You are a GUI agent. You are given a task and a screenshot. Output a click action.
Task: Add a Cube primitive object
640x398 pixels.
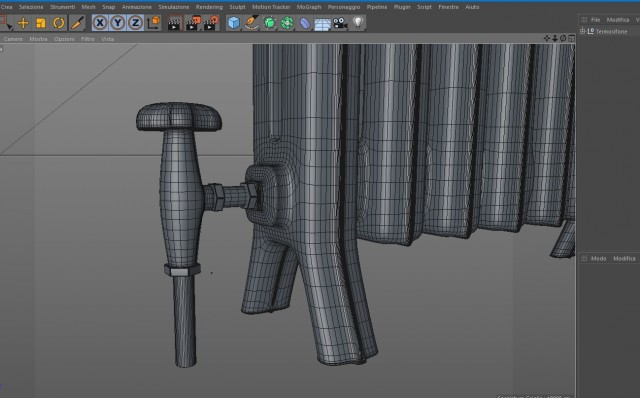click(233, 23)
